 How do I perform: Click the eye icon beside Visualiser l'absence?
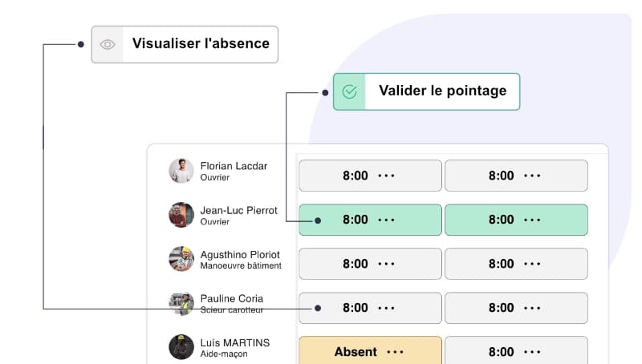click(x=108, y=44)
